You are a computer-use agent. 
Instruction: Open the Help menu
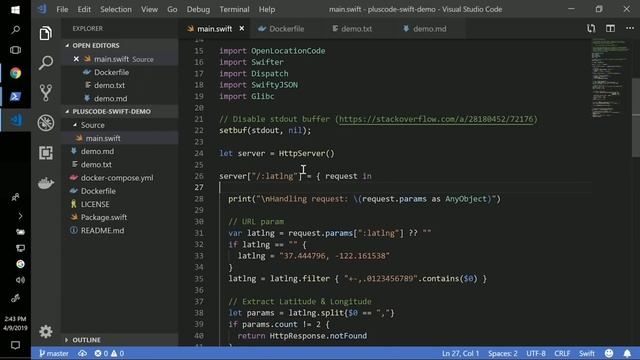267,9
